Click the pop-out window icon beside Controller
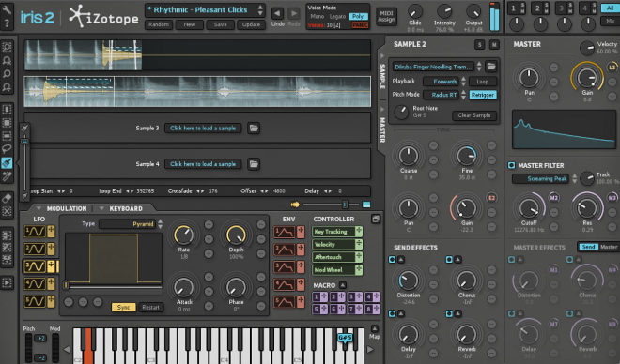 pyautogui.click(x=375, y=219)
